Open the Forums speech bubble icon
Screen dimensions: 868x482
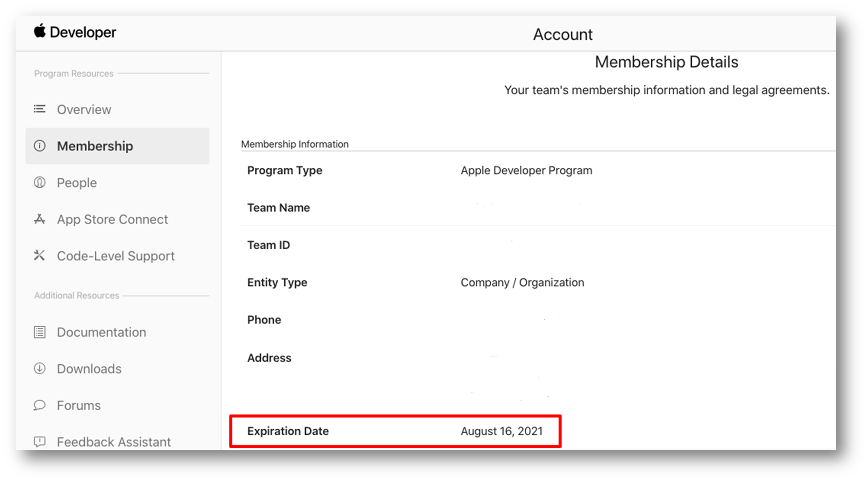pyautogui.click(x=40, y=405)
